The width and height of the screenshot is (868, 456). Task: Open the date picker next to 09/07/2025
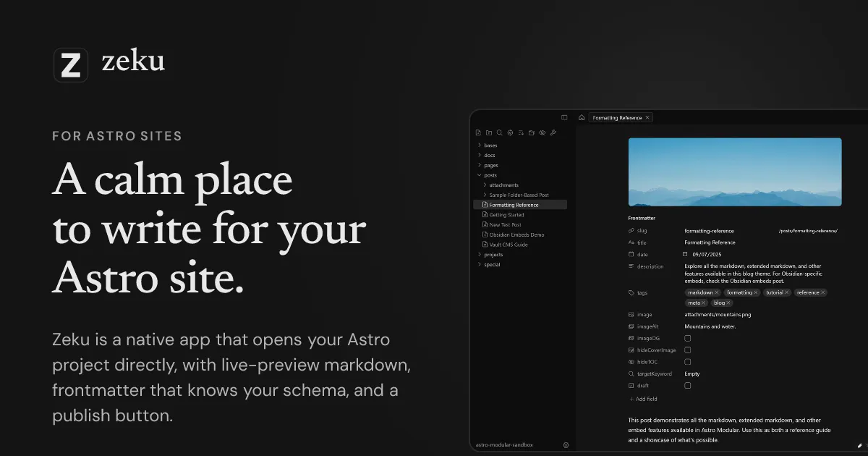point(685,254)
